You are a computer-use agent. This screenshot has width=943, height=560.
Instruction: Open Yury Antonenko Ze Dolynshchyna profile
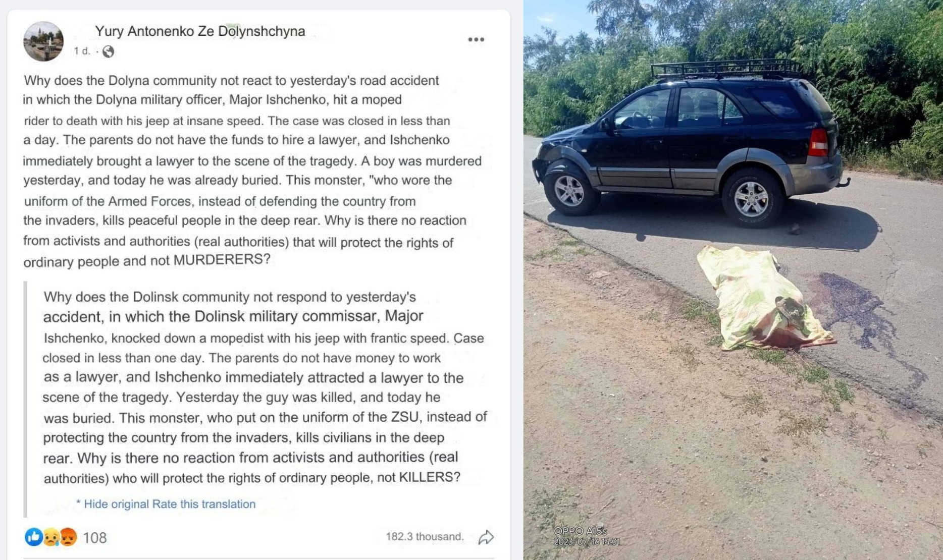coord(200,31)
